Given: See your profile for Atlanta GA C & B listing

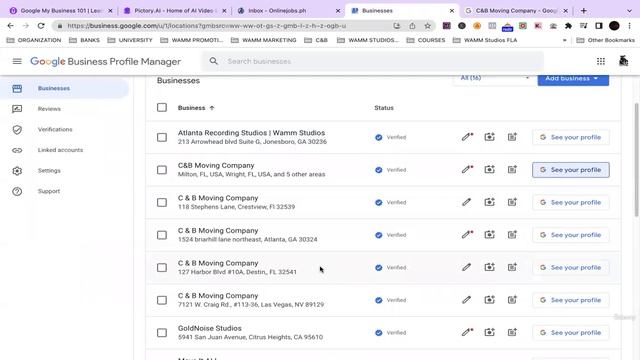Looking at the screenshot, I should (571, 235).
